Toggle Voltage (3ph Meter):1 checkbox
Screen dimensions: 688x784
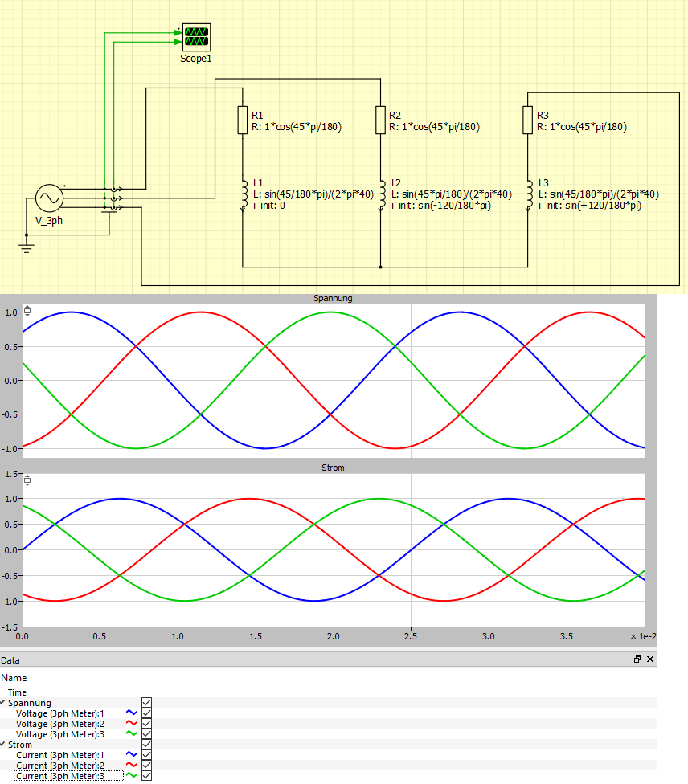[x=146, y=713]
